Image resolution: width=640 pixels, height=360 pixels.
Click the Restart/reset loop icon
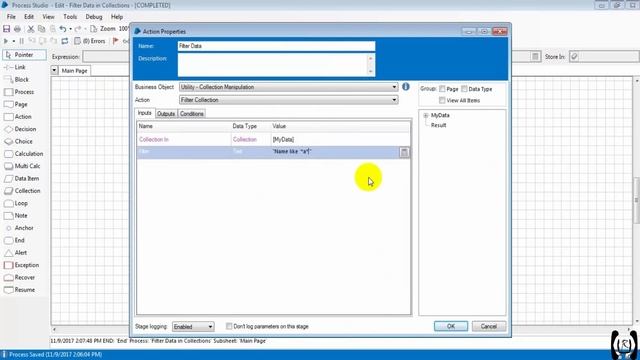[x=64, y=41]
